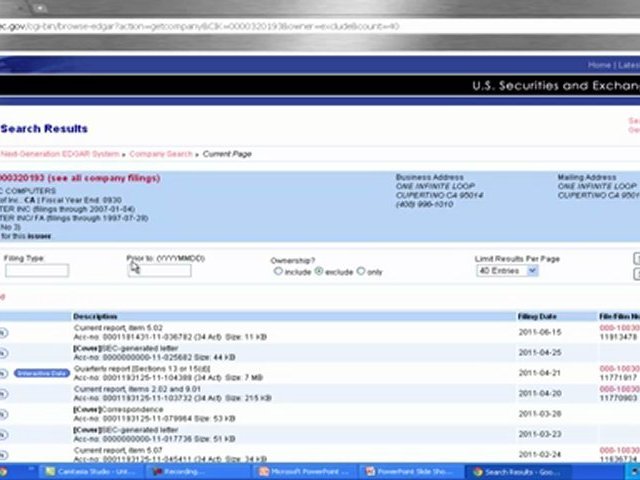Click the Filing Date column header
The image size is (640, 480).
click(x=537, y=316)
